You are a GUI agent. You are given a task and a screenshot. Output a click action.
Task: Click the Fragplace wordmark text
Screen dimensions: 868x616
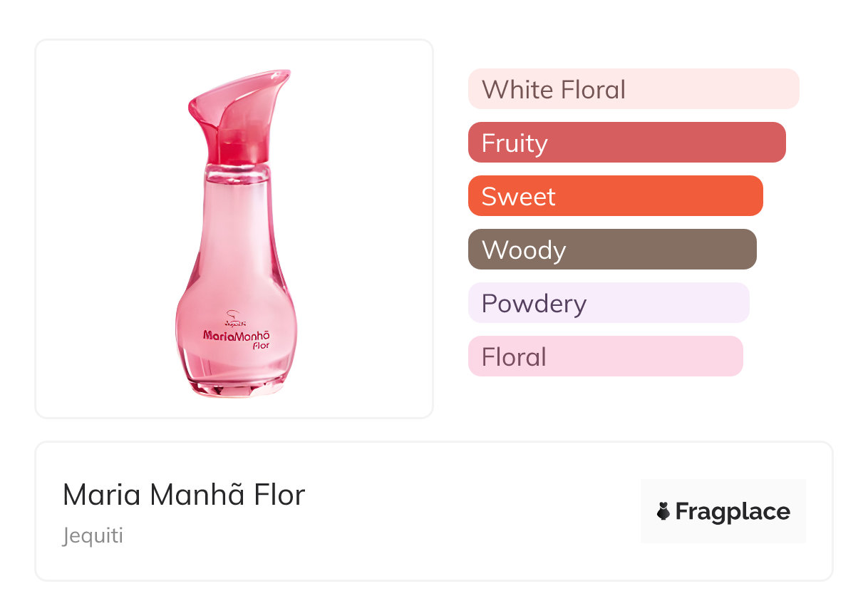(733, 512)
